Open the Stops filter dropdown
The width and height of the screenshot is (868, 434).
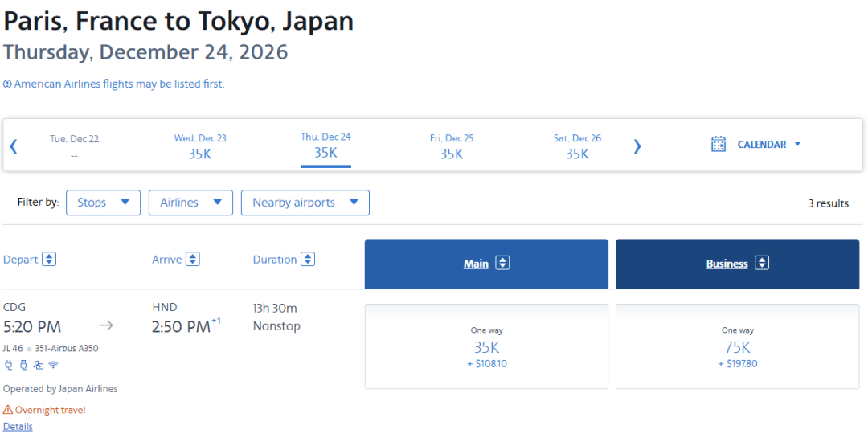point(103,203)
